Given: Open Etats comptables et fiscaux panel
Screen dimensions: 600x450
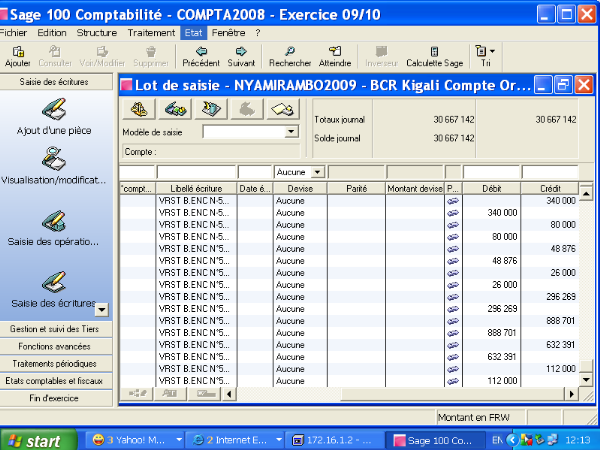Looking at the screenshot, I should (54, 381).
